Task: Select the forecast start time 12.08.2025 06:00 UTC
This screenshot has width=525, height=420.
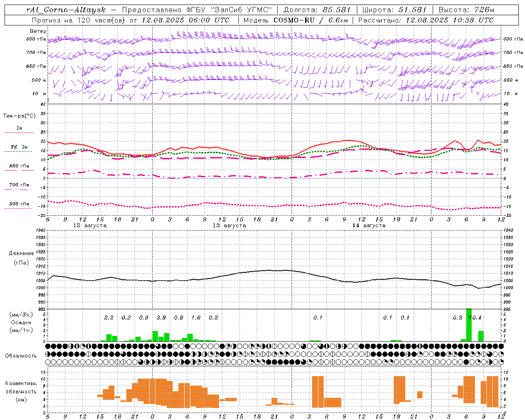Action: pos(185,20)
